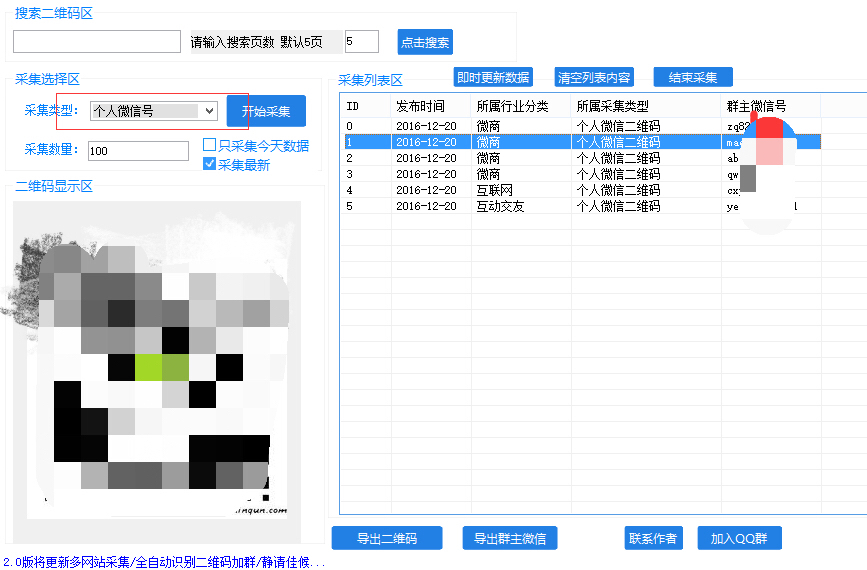Select the table row with ID 0
The height and width of the screenshot is (570, 867).
pos(581,126)
